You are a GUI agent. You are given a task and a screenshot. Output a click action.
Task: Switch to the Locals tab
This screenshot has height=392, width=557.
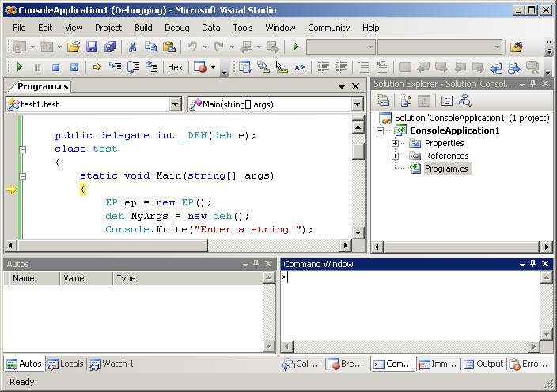tap(65, 364)
